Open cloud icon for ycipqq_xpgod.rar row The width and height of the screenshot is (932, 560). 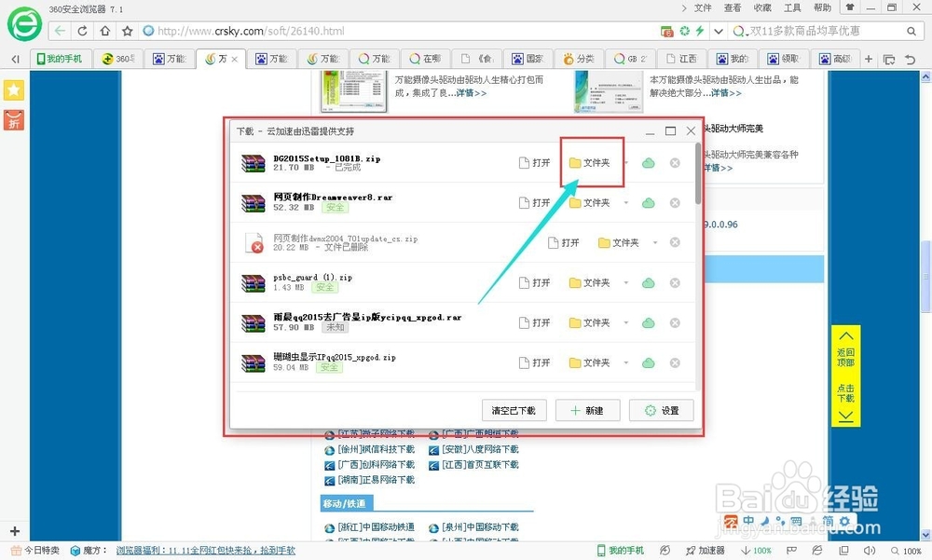coord(649,322)
